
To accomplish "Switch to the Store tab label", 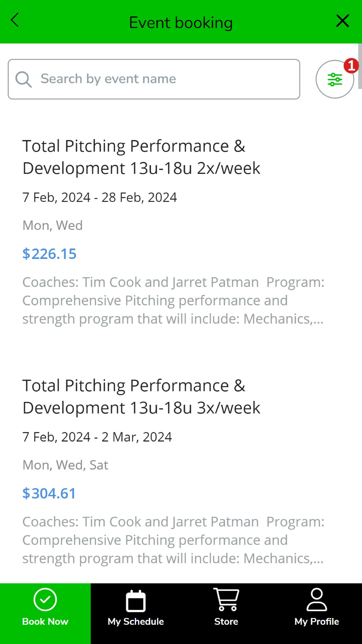I will click(x=226, y=622).
